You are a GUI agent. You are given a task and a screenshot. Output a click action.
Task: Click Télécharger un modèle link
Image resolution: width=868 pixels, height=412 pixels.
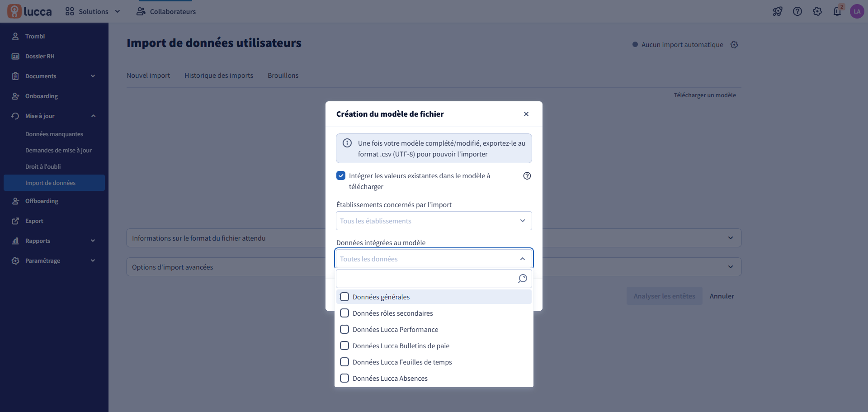705,95
